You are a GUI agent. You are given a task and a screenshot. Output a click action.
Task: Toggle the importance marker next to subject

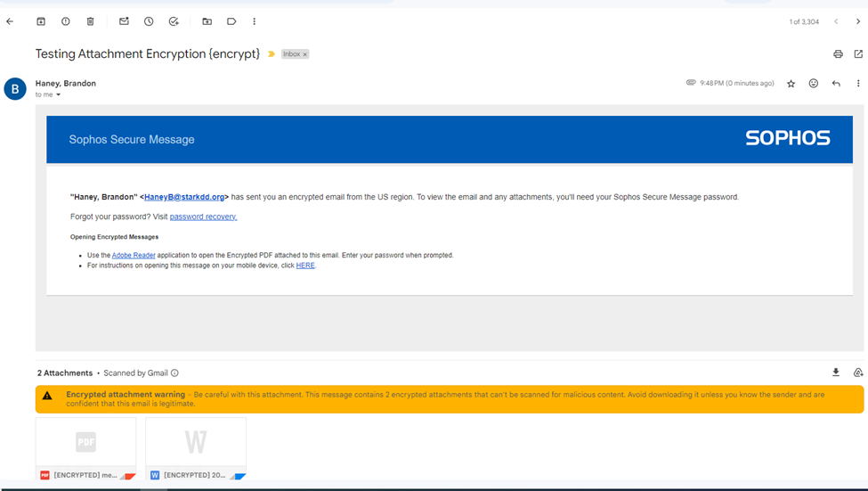coord(272,53)
